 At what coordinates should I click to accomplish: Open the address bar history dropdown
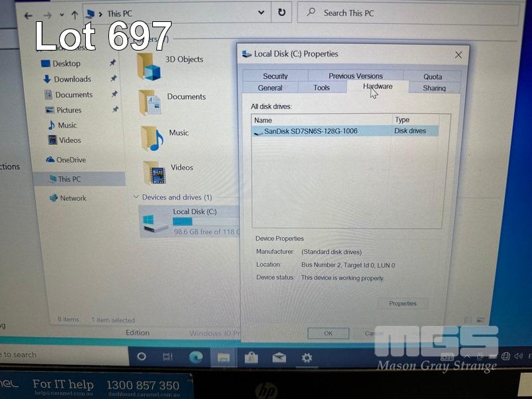coord(261,13)
